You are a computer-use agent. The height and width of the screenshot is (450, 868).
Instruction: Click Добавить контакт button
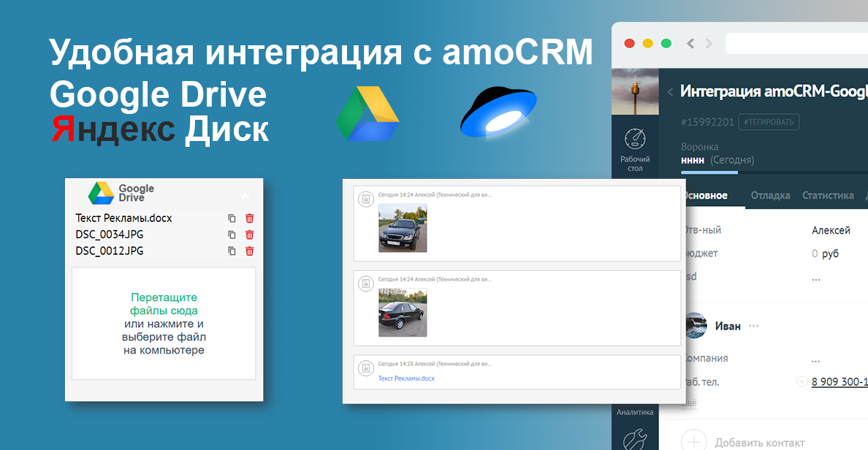(x=744, y=442)
